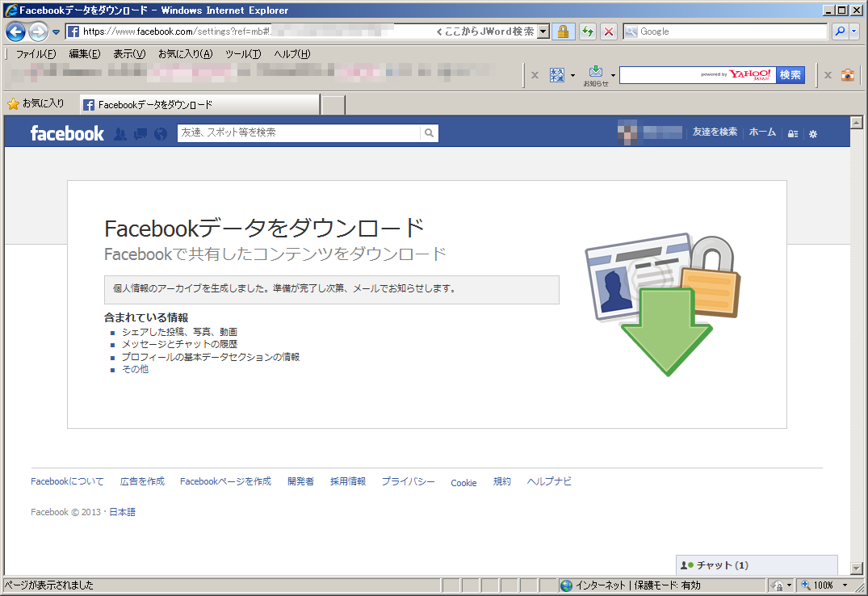Screen dimensions: 868x596
Task: Open the profile picture thumbnail
Action: click(x=627, y=132)
